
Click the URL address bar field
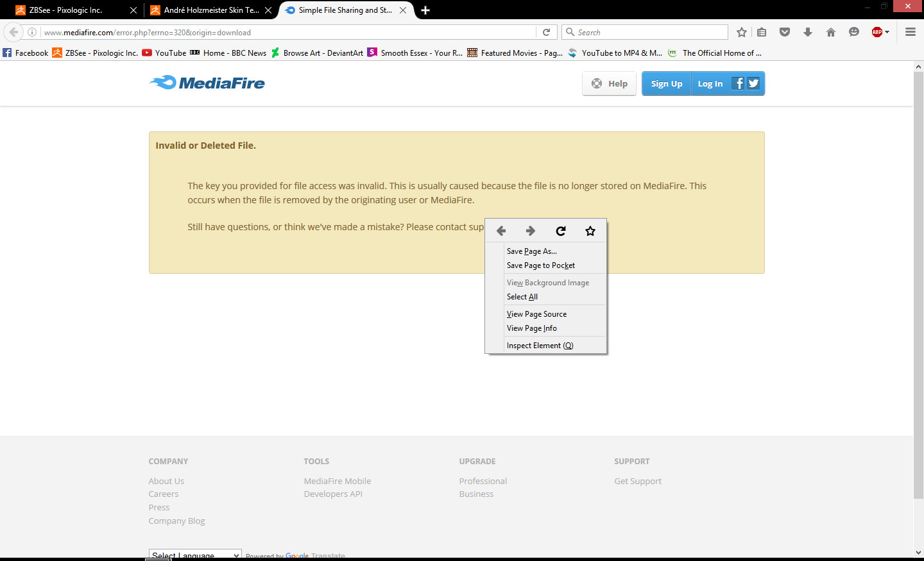pos(289,32)
